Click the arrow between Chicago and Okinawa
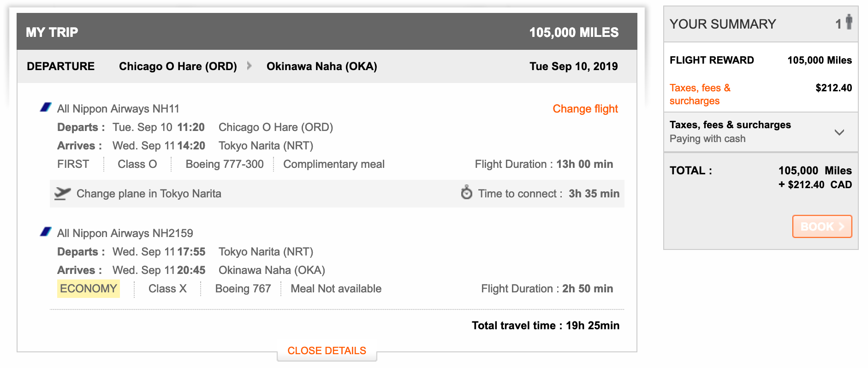The width and height of the screenshot is (868, 368). pos(250,66)
